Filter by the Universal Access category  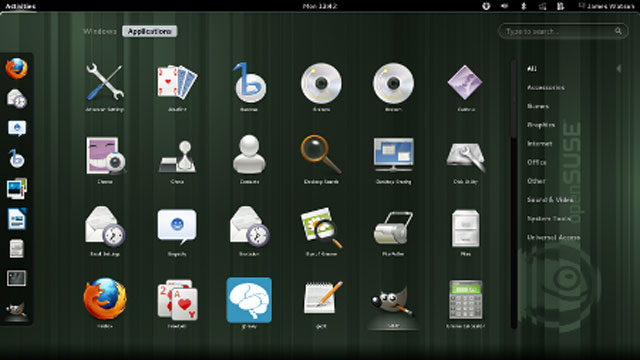point(553,237)
